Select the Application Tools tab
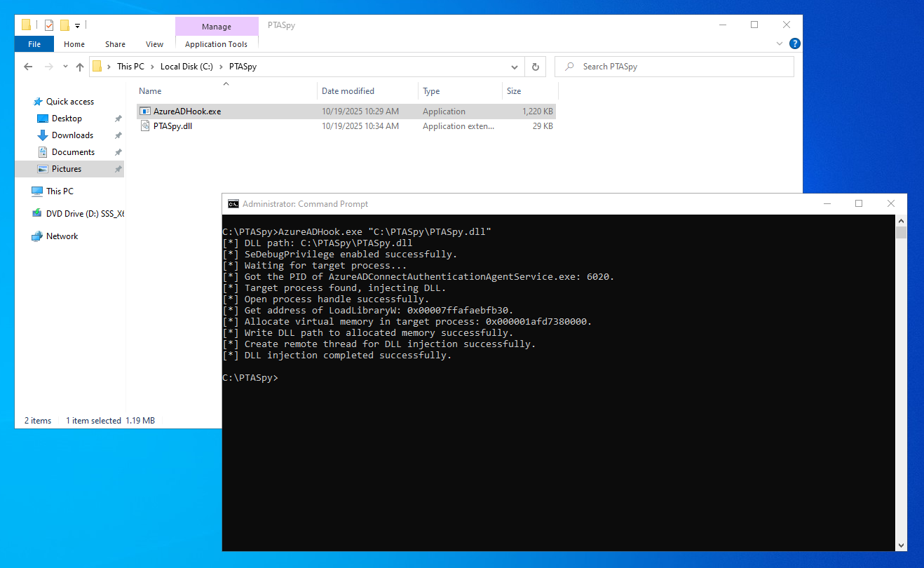The height and width of the screenshot is (568, 924). 216,44
